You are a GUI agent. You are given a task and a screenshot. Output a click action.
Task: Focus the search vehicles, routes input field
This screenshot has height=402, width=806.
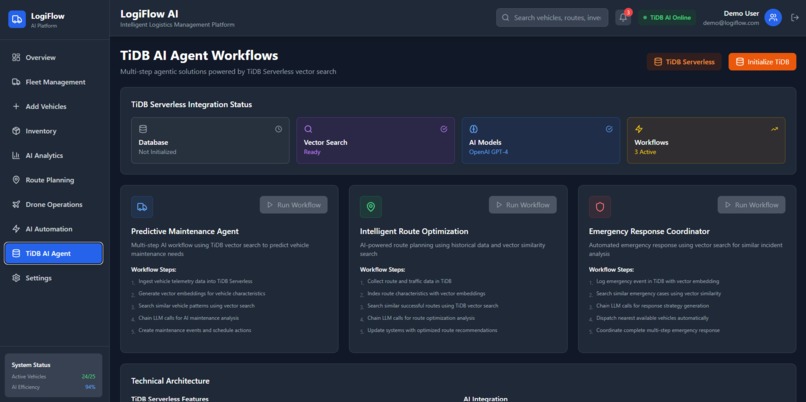coord(552,17)
